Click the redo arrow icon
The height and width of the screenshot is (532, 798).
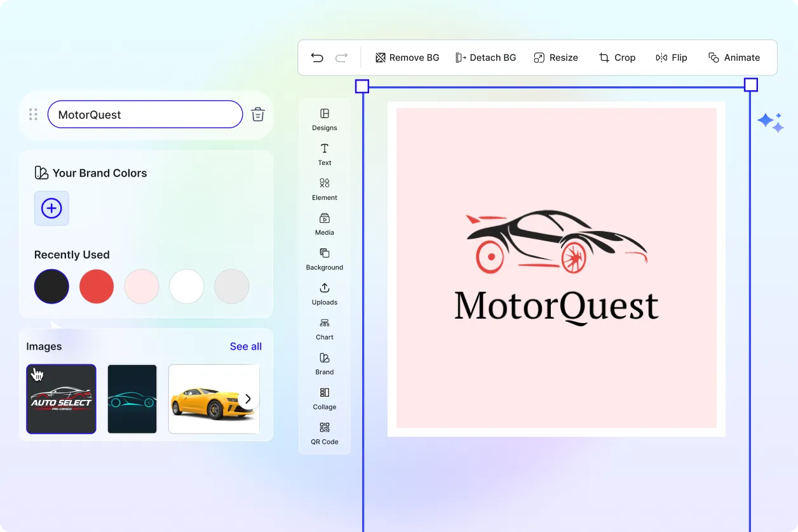[x=341, y=58]
